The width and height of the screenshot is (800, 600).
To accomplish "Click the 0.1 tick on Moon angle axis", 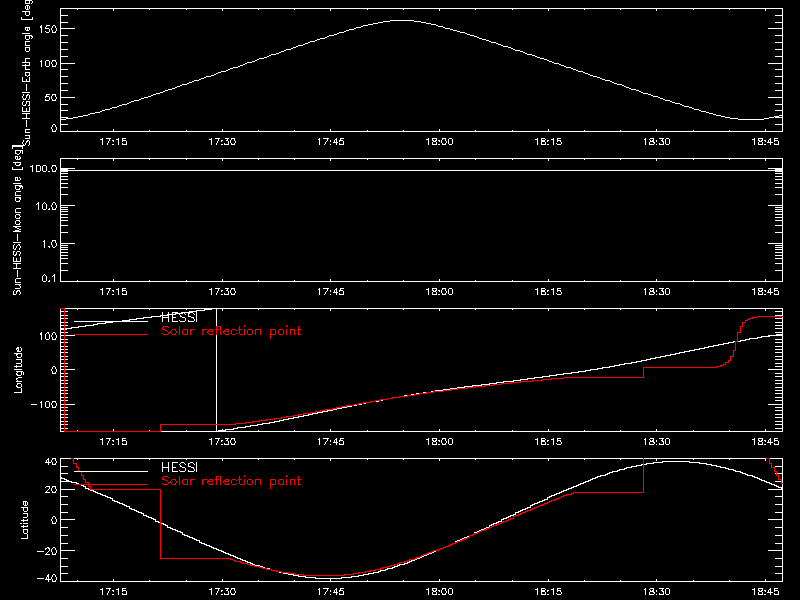I will point(49,278).
